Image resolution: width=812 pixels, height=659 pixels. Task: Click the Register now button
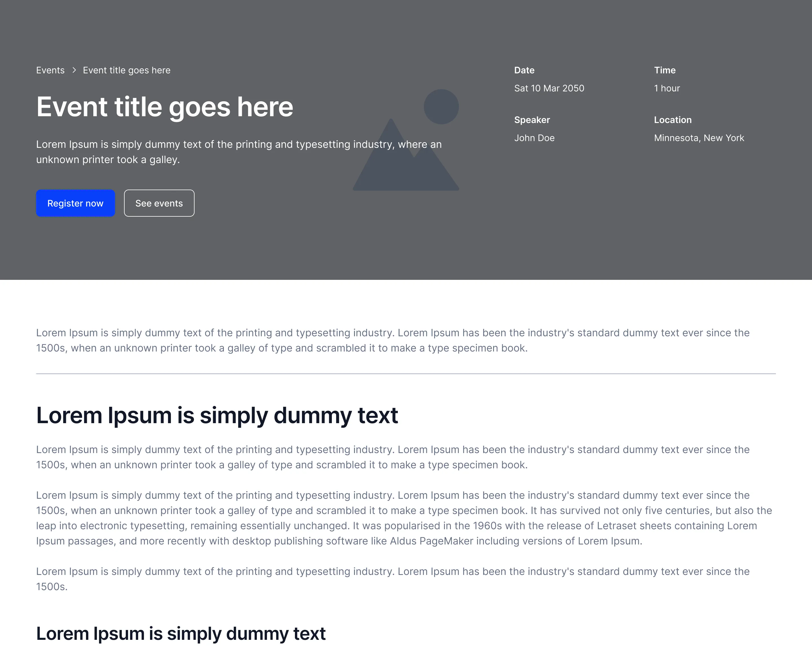[x=76, y=203]
